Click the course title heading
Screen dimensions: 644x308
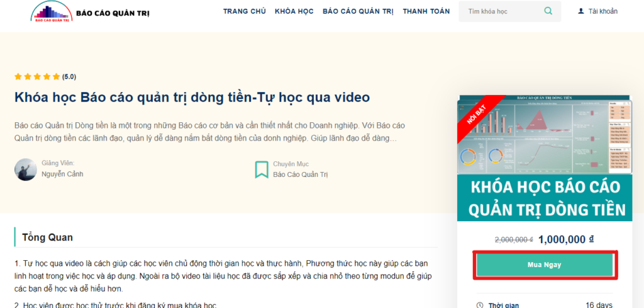[192, 98]
